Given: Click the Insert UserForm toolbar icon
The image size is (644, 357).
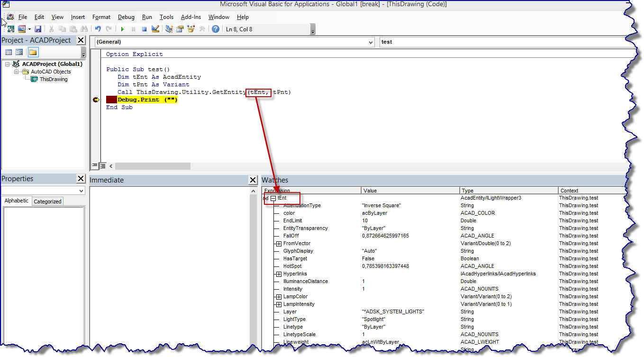Looking at the screenshot, I should click(x=22, y=29).
